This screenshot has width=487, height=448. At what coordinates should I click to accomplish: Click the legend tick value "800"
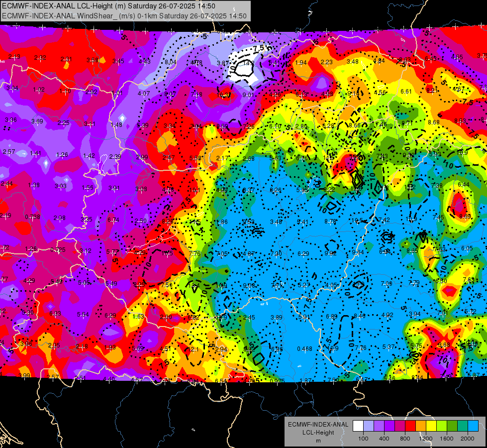pyautogui.click(x=405, y=439)
